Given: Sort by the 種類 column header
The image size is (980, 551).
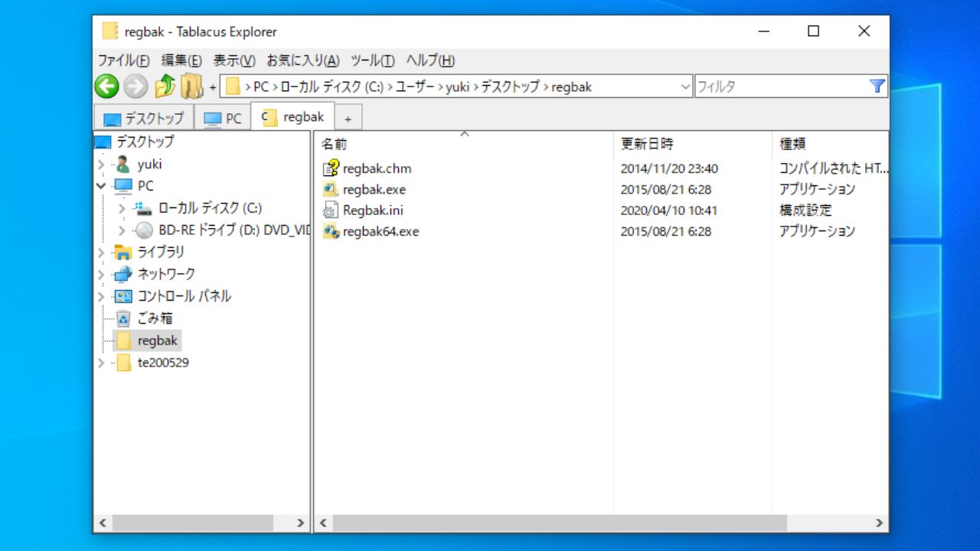Looking at the screenshot, I should point(831,144).
